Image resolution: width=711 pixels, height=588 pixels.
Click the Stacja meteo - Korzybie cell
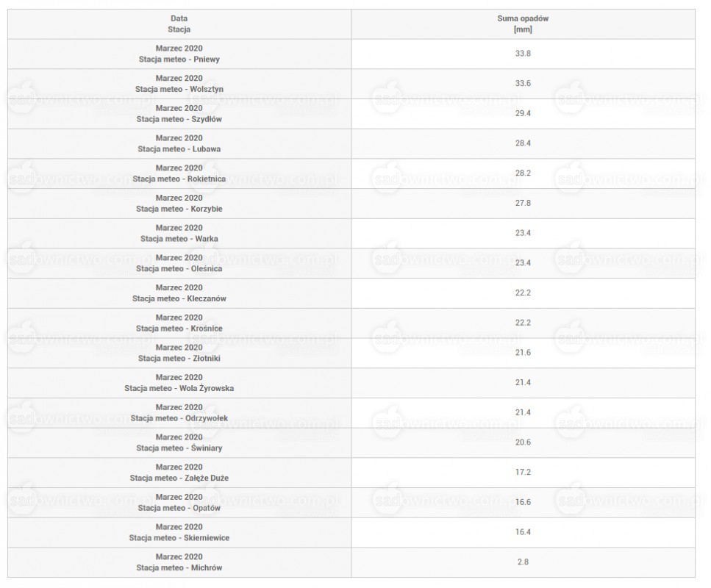pyautogui.click(x=179, y=204)
